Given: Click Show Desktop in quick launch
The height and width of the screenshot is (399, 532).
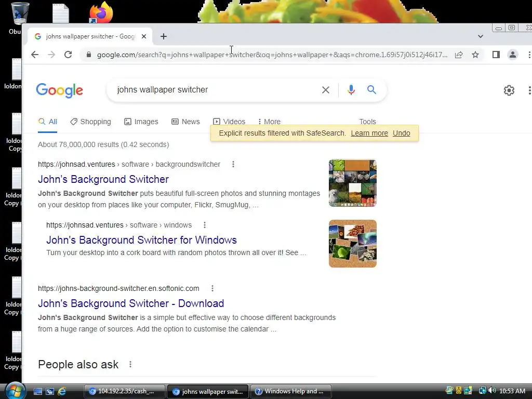Looking at the screenshot, I should [38, 391].
